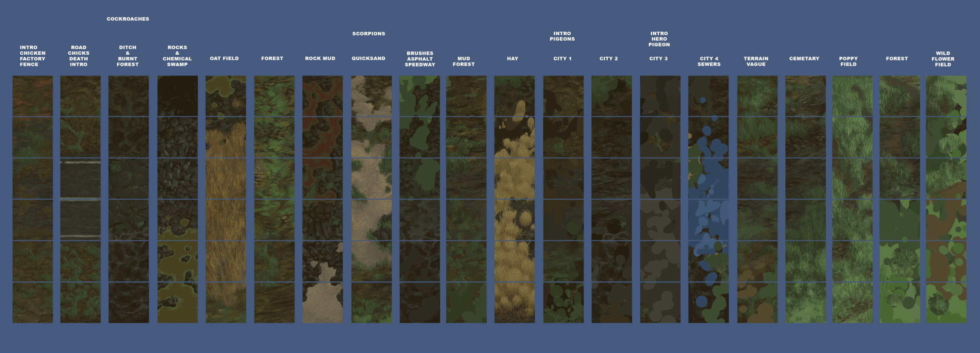
Task: Click the CITY 3 label
Action: [659, 58]
